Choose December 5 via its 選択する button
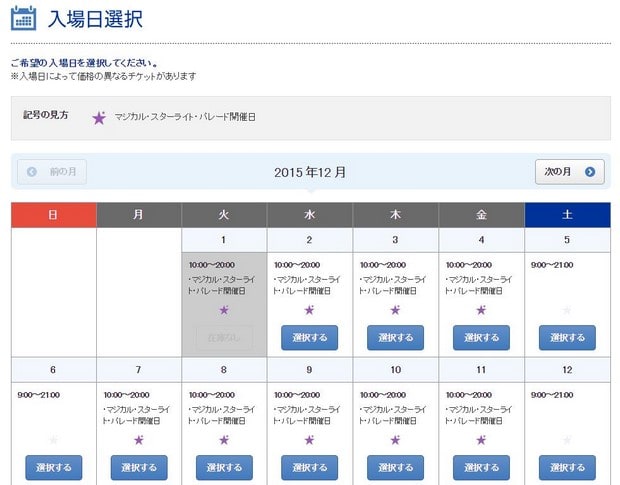 [567, 338]
